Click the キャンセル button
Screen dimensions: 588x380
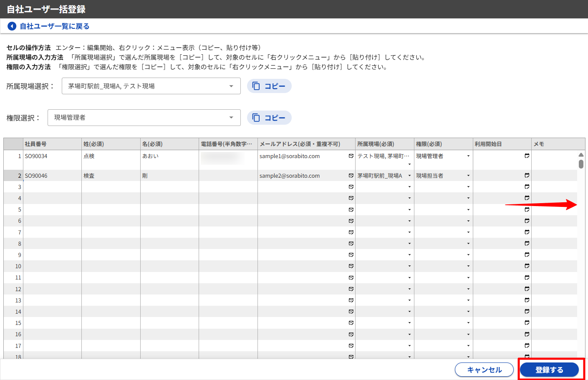point(484,370)
